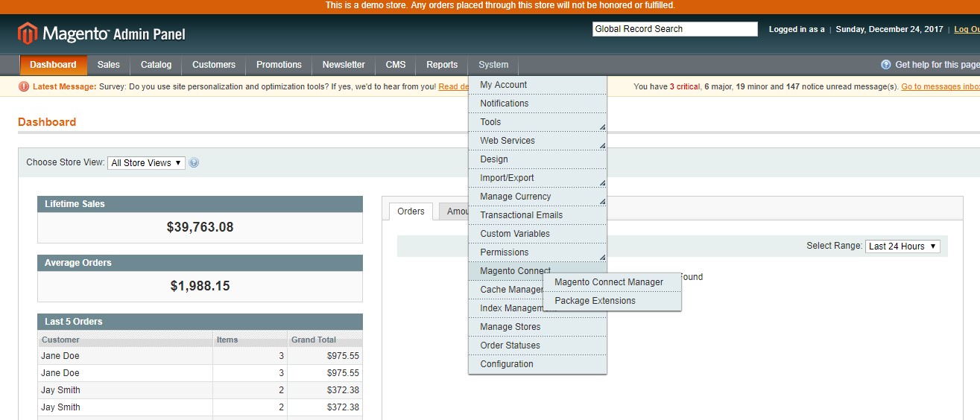Click the Last 5 Orders header
The image size is (980, 420).
pos(200,322)
